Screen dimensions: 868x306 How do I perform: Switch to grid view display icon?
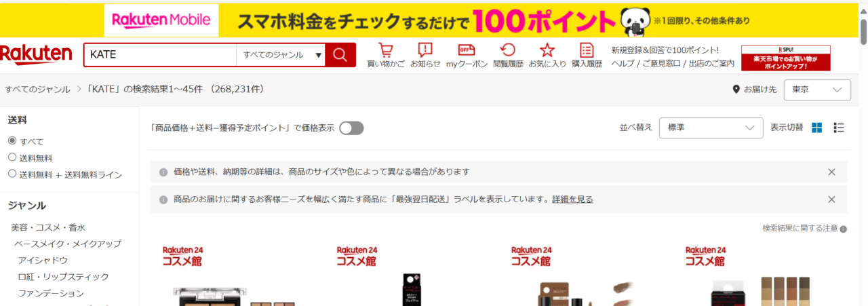(817, 128)
